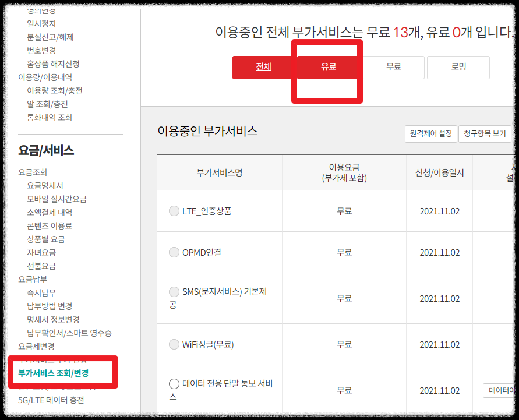Select 데이터 전용 단말 통보 서비스 option
519x420 pixels.
click(x=174, y=384)
